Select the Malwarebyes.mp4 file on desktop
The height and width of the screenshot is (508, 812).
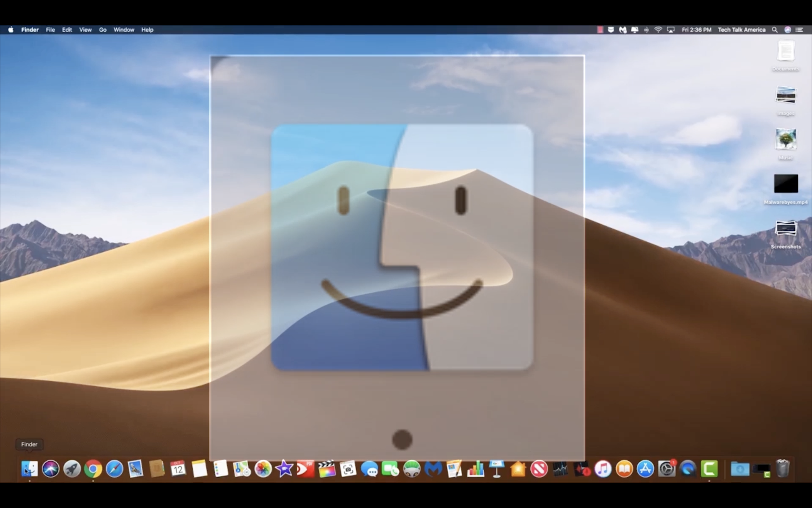click(x=786, y=189)
